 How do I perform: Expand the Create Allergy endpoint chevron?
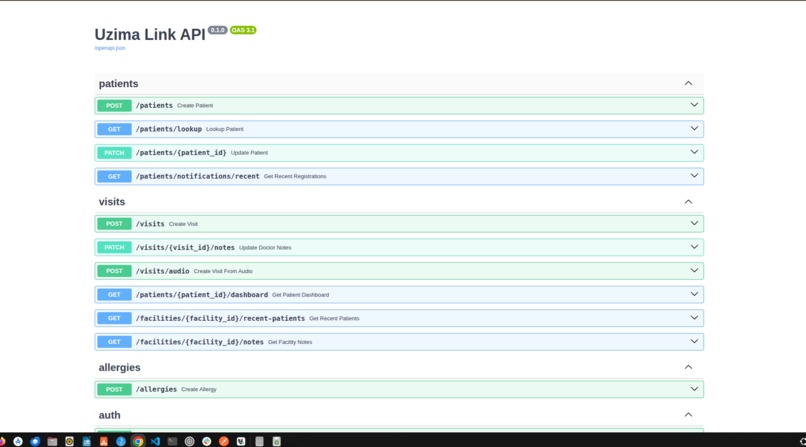[694, 389]
